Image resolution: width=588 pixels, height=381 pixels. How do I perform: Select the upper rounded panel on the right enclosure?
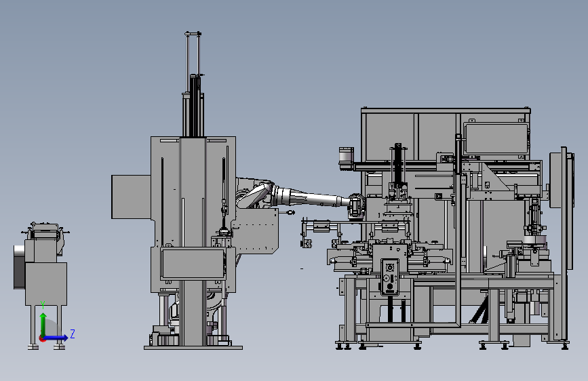(496, 138)
